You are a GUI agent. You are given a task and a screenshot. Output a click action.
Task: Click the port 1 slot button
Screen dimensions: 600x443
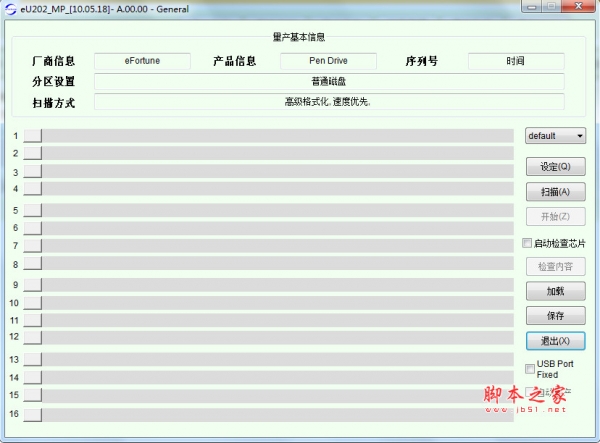tap(33, 136)
